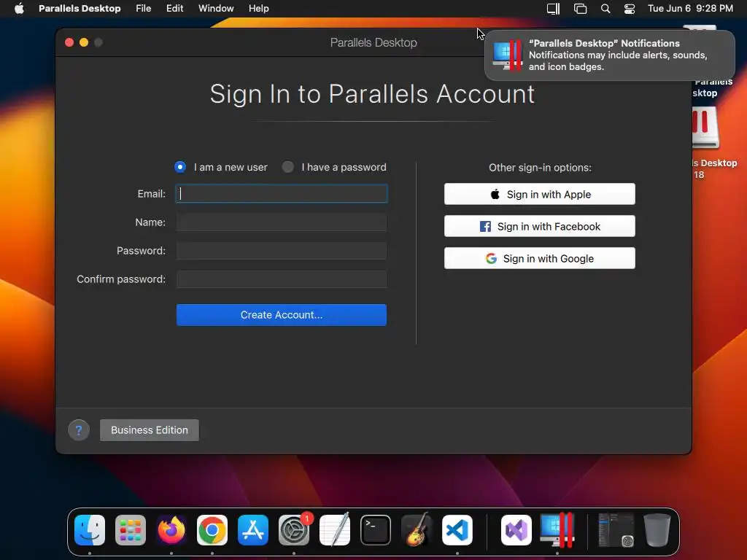The height and width of the screenshot is (560, 747).
Task: Click the Create Account button
Action: [282, 315]
